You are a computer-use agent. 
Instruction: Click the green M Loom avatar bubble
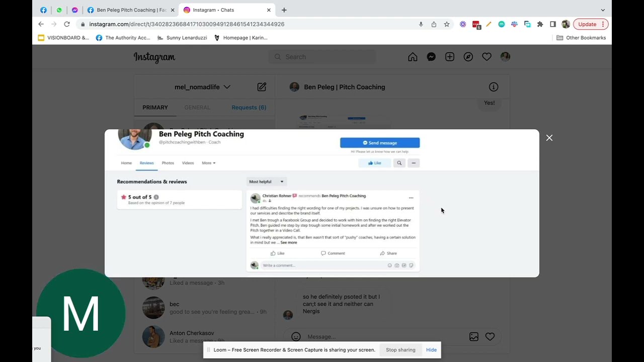(81, 313)
